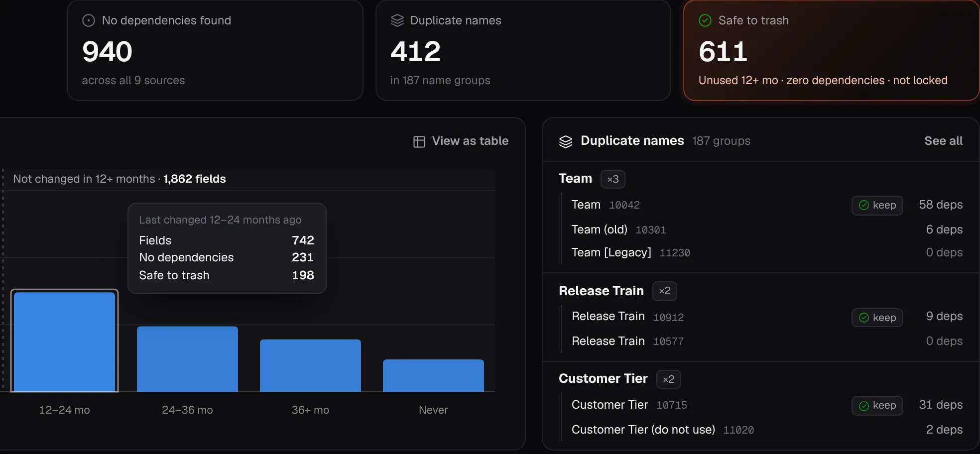
Task: Open the Safe to trash 611 card
Action: [831, 50]
